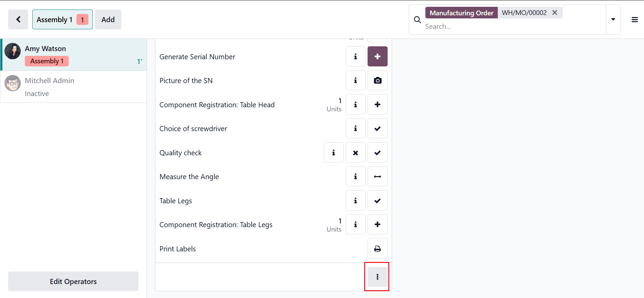The image size is (644, 298).
Task: Open the three-dot options menu
Action: 377,277
